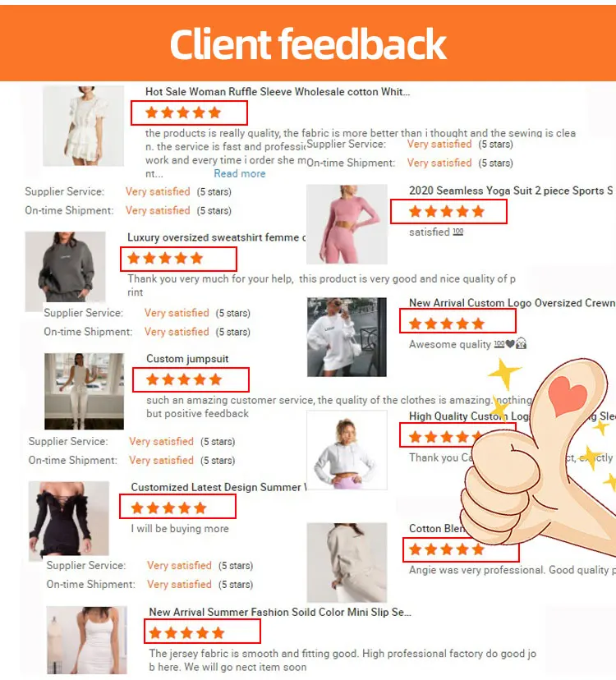This screenshot has height=680, width=616.
Task: Click the Luxury oversized sweatshirt femme title
Action: click(217, 237)
